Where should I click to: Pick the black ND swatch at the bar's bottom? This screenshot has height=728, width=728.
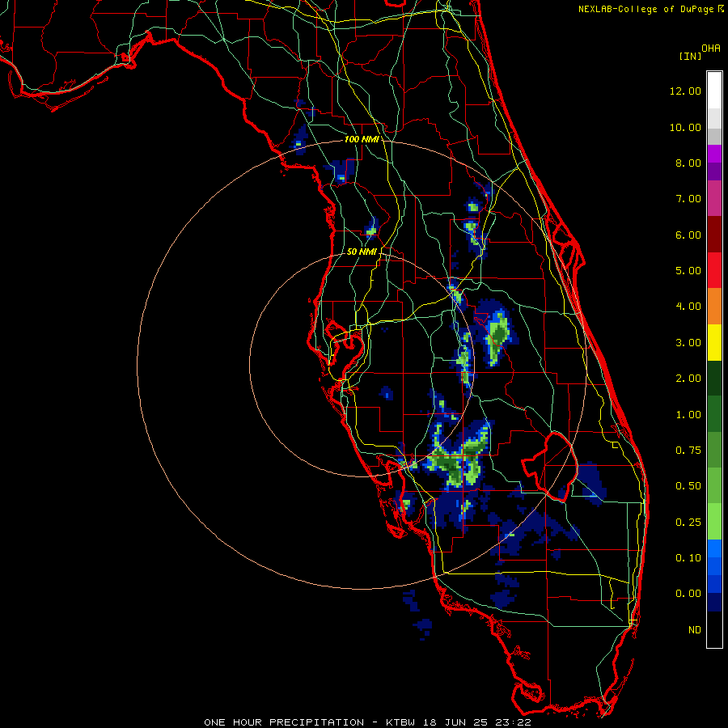point(714,629)
